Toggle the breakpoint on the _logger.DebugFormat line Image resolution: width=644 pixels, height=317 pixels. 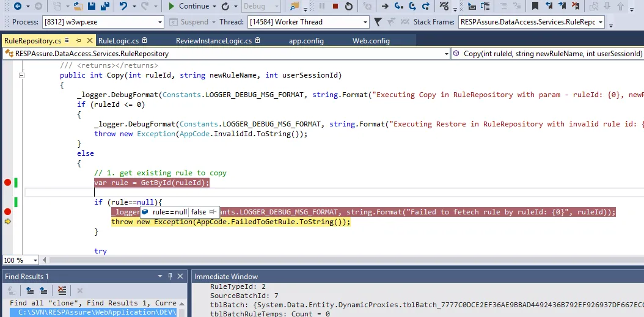click(x=7, y=212)
